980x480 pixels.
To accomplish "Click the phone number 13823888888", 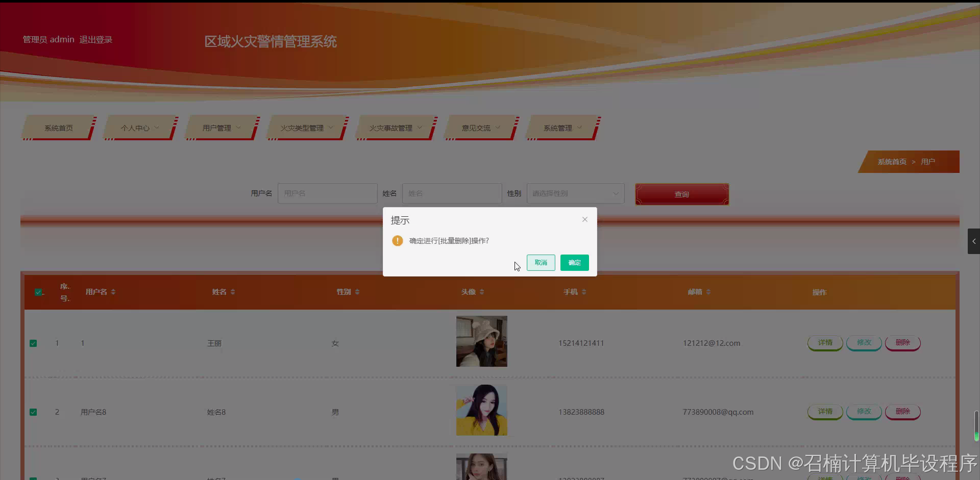I will point(581,412).
